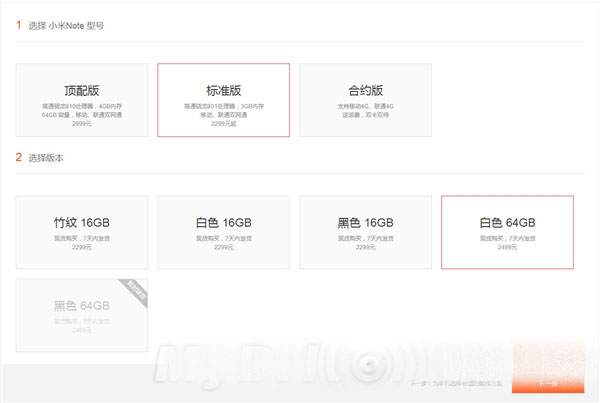Screen dimensions: 600x403
Task: Click the 2999元 price in 顶配版
Action: [82, 124]
